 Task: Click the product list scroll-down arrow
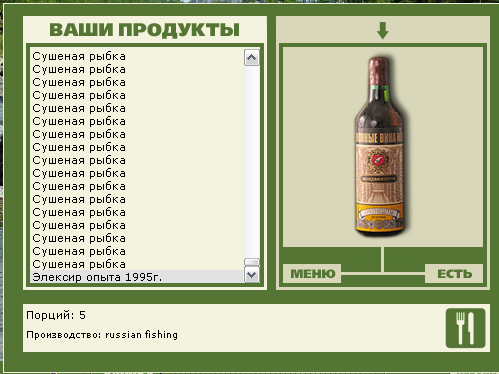252,275
